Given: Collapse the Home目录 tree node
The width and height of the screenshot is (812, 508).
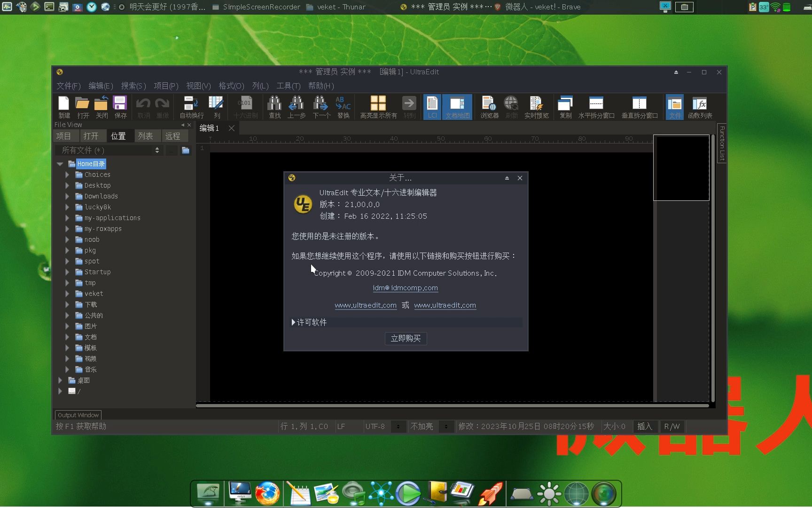Looking at the screenshot, I should click(x=60, y=164).
